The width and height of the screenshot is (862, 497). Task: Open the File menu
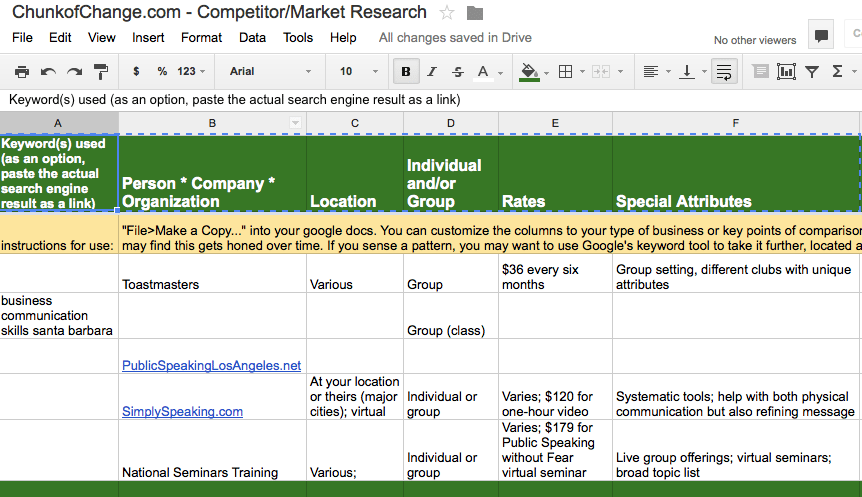point(23,37)
